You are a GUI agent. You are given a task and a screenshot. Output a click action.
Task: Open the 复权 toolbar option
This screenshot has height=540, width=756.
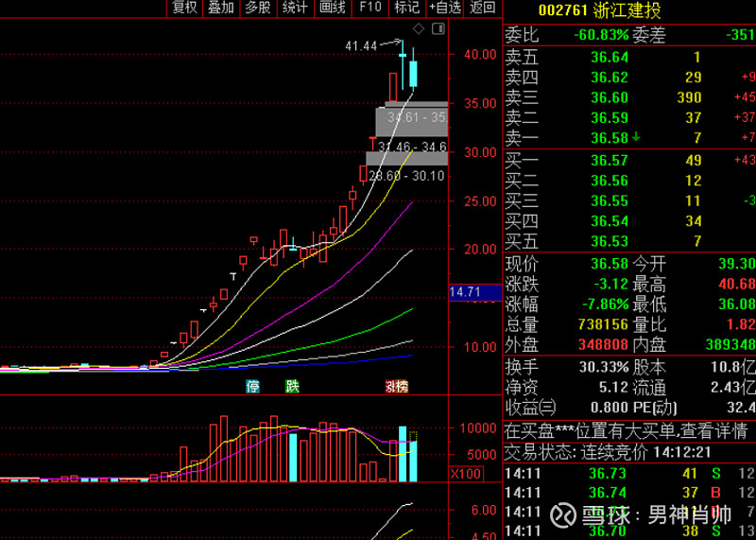pos(184,8)
